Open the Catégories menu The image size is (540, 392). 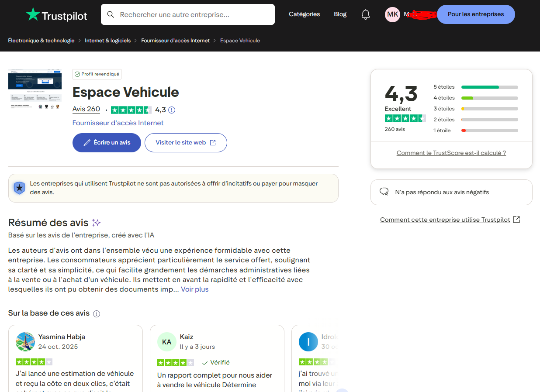click(x=304, y=14)
